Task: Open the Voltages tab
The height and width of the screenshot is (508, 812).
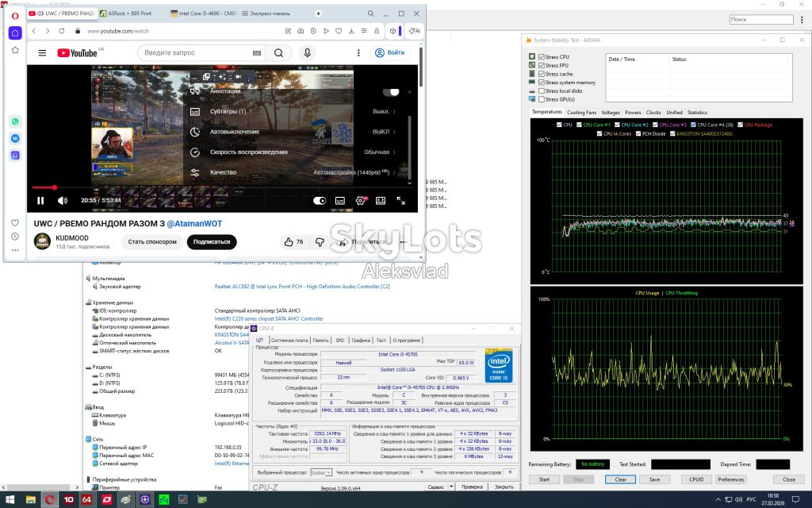Action: (611, 113)
